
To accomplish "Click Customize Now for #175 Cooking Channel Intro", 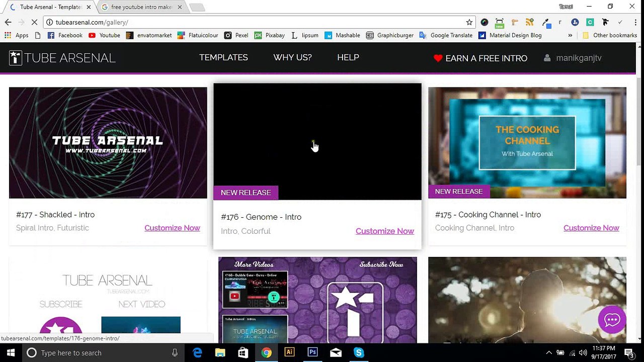I will click(591, 228).
